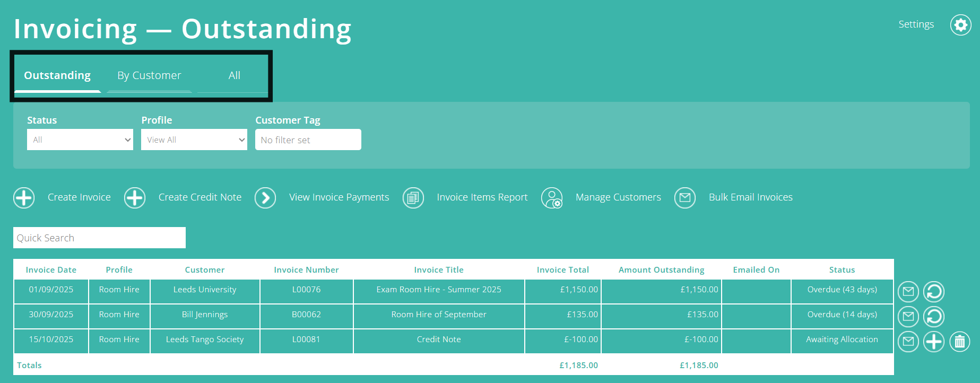Open View Invoice Payments link
This screenshot has height=383, width=980.
coord(339,197)
